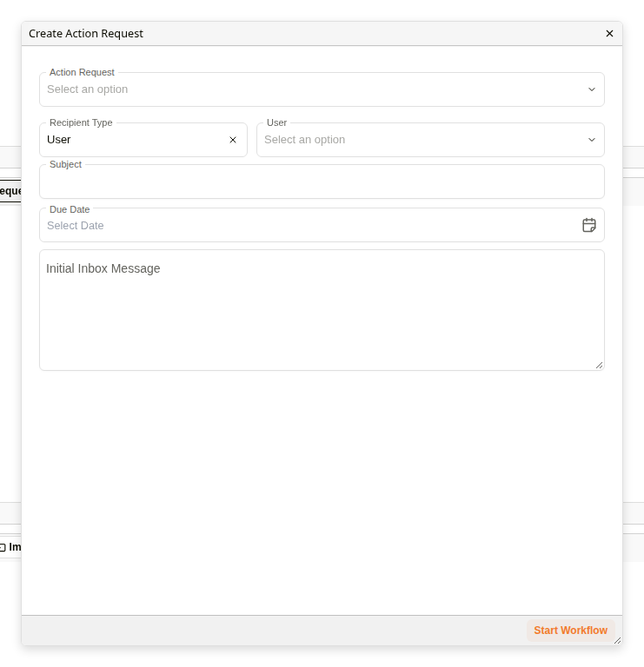Open the User select dropdown
This screenshot has width=644, height=667.
(430, 140)
